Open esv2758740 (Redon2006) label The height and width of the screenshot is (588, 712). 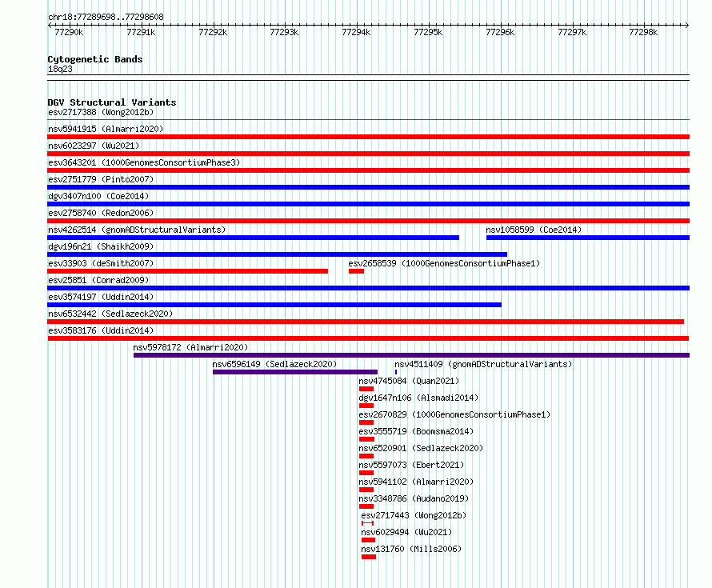[101, 213]
